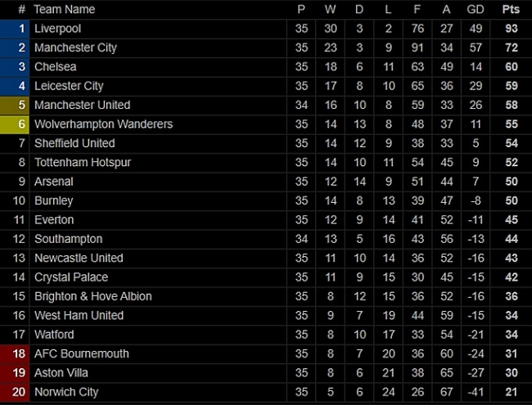532x405 pixels.
Task: Sort by the GD column header
Action: point(476,10)
